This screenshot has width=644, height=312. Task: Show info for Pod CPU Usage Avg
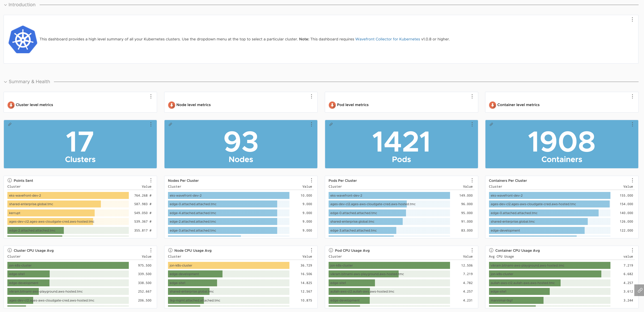(x=331, y=250)
